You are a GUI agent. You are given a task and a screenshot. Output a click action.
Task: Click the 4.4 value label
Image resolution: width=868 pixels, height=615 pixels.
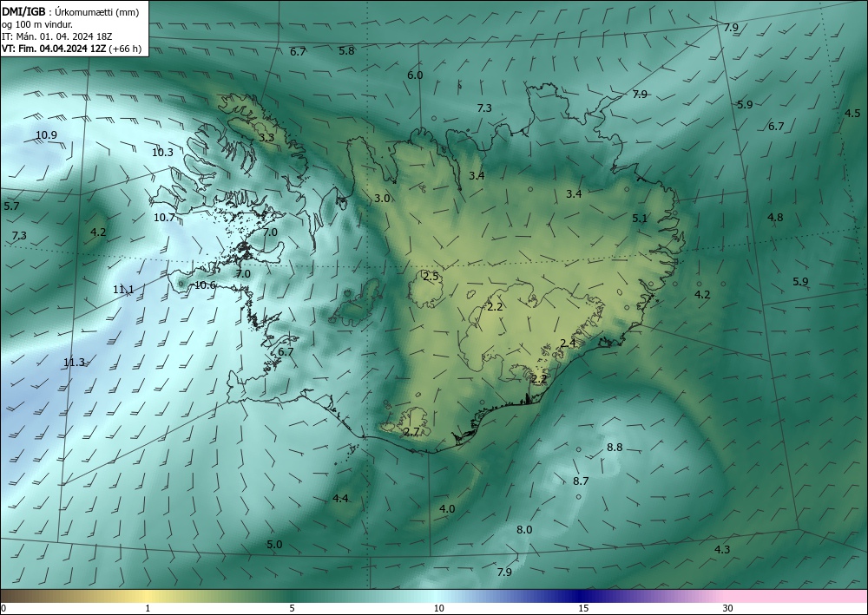[340, 499]
